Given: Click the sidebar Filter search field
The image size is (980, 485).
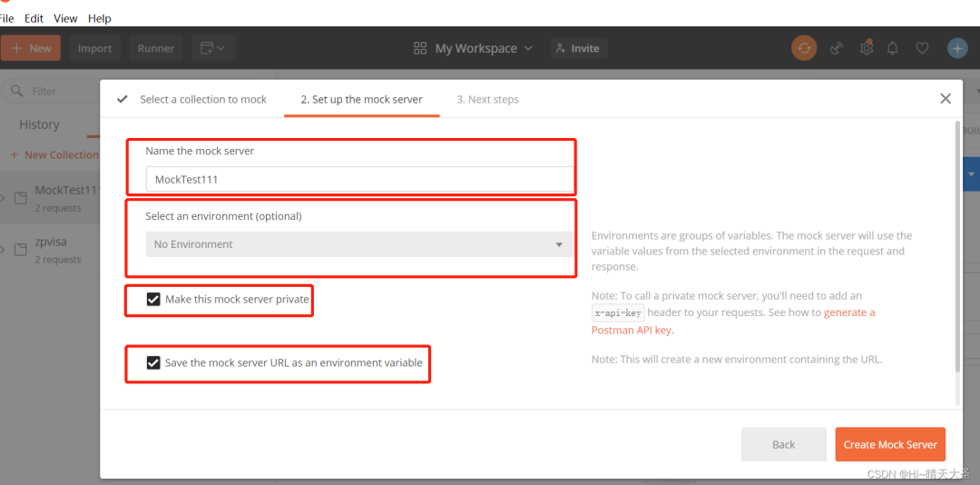Looking at the screenshot, I should (x=50, y=91).
